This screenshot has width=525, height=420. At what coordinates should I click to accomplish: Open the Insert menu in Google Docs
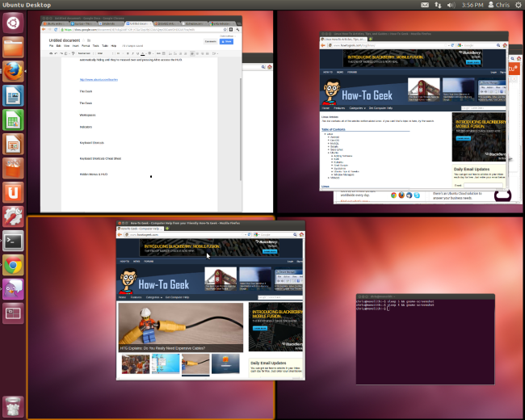pyautogui.click(x=75, y=45)
